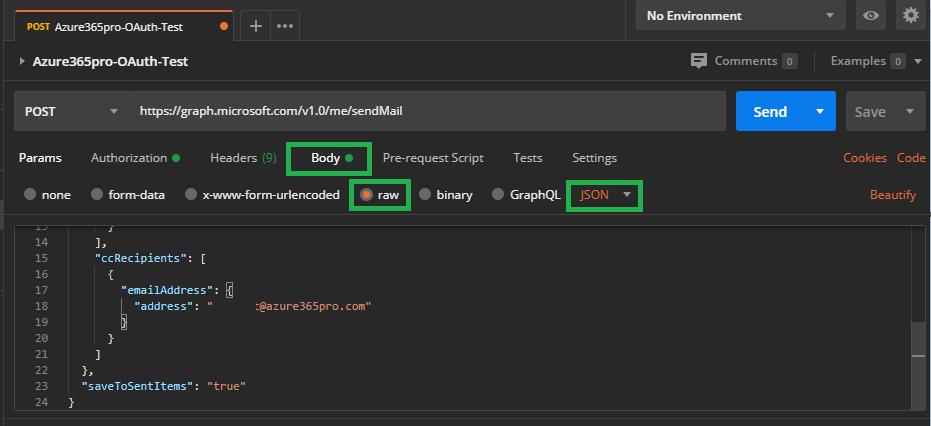
Task: Open tab options ellipsis menu
Action: point(285,26)
